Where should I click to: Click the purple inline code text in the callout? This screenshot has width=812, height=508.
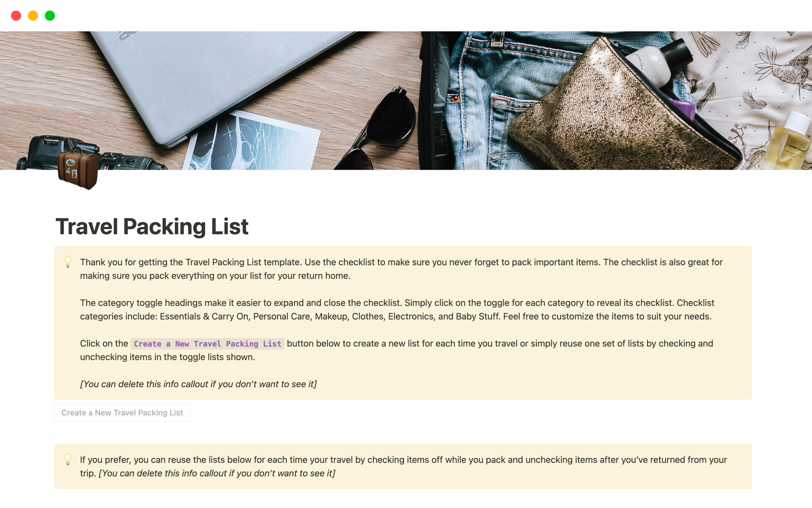(207, 344)
